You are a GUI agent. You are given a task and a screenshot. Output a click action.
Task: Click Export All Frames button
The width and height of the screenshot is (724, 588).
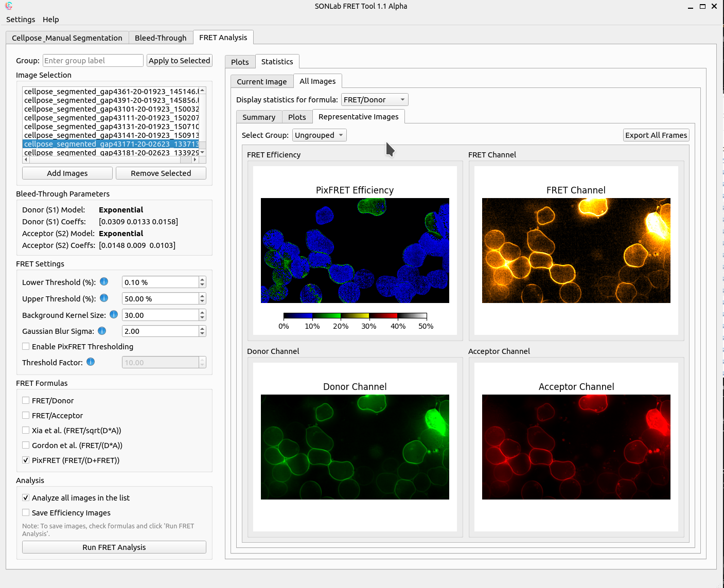(x=656, y=135)
